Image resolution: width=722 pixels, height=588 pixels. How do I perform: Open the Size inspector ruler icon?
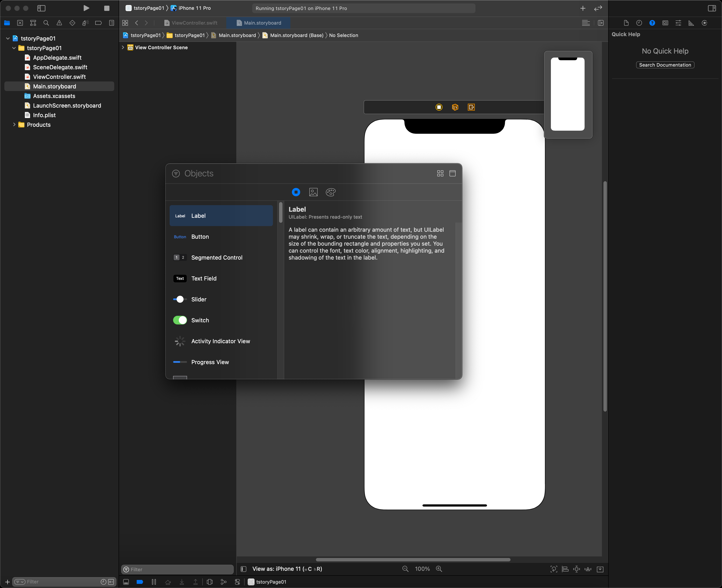pos(691,23)
